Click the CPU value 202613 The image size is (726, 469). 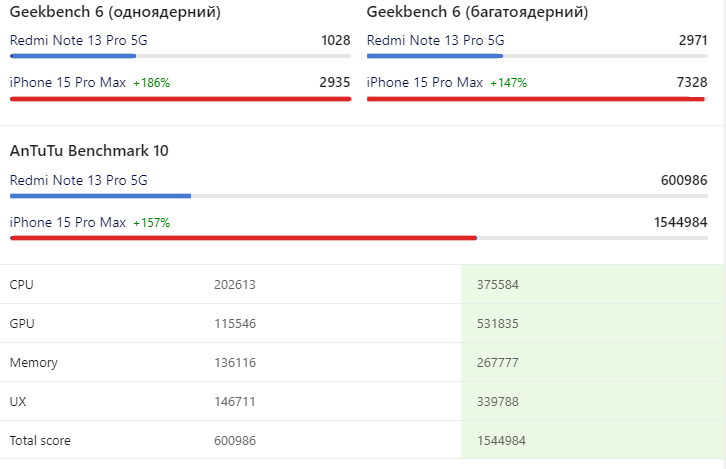[x=235, y=285]
